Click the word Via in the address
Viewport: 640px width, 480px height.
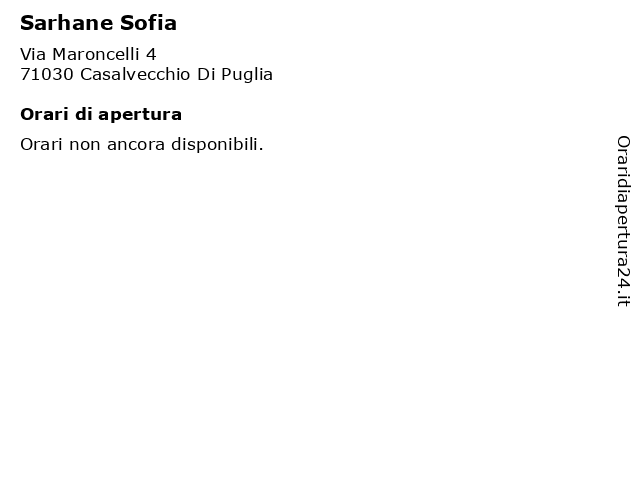(33, 54)
